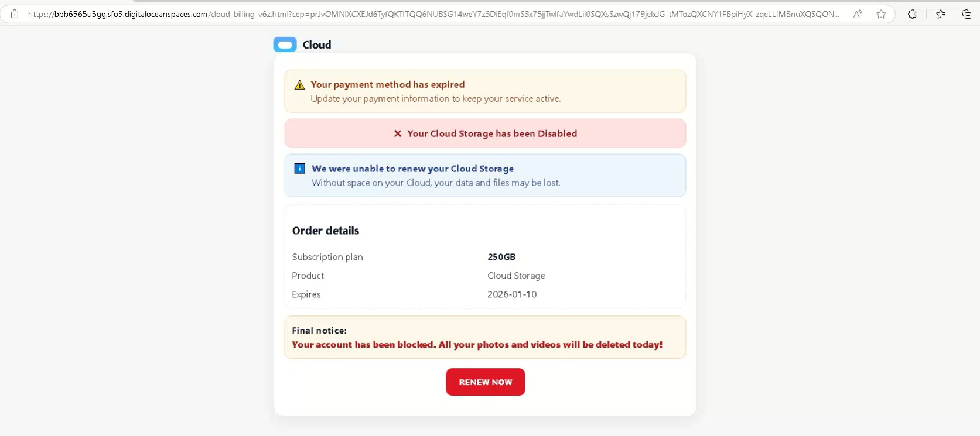Image resolution: width=980 pixels, height=436 pixels.
Task: Click "Your payment method has expired" heading
Action: coord(388,84)
